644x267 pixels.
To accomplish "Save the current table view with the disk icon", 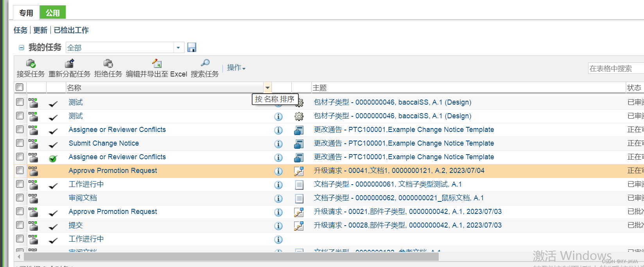I will 192,47.
